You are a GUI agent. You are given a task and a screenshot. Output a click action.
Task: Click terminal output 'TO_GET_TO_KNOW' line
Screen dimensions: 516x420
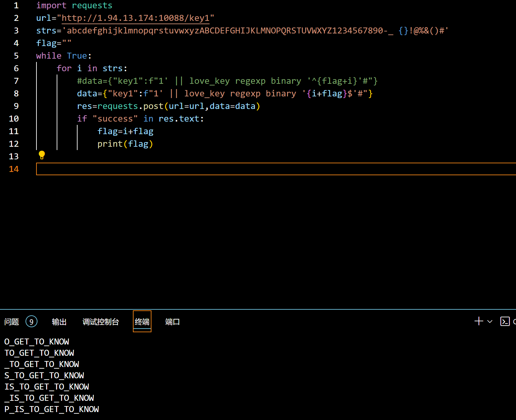coord(39,353)
